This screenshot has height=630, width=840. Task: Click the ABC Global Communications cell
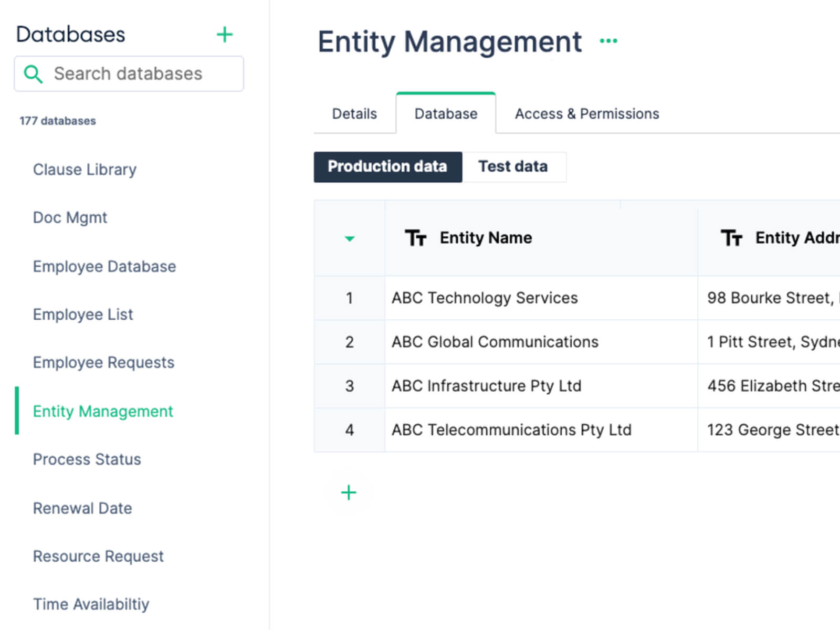coord(495,342)
